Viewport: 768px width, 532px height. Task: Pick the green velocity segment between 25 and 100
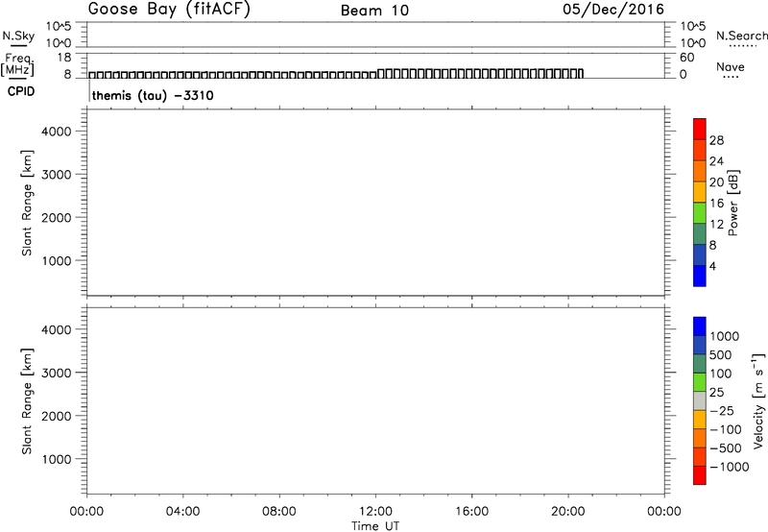point(700,382)
